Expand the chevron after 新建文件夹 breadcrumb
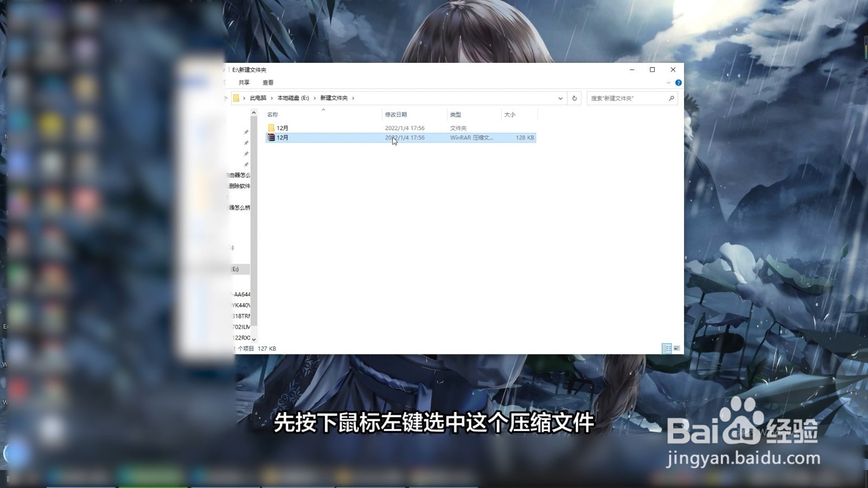The width and height of the screenshot is (868, 488). pos(353,98)
